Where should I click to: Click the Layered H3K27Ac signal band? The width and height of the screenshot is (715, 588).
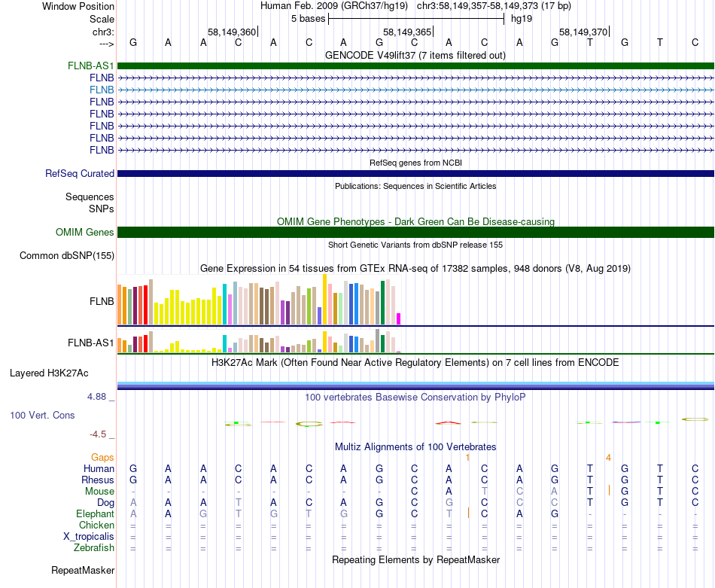[415, 386]
